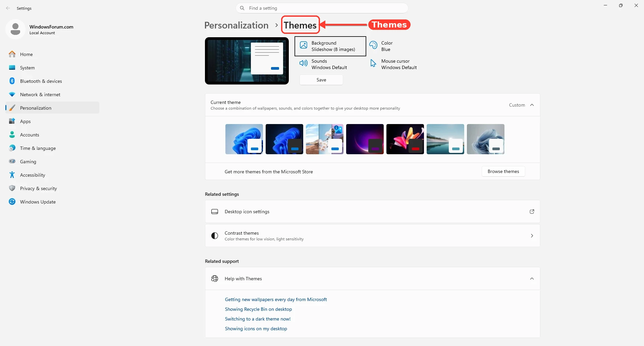The height and width of the screenshot is (346, 644).
Task: Select the Captured Motion red flower theme
Action: click(x=405, y=139)
